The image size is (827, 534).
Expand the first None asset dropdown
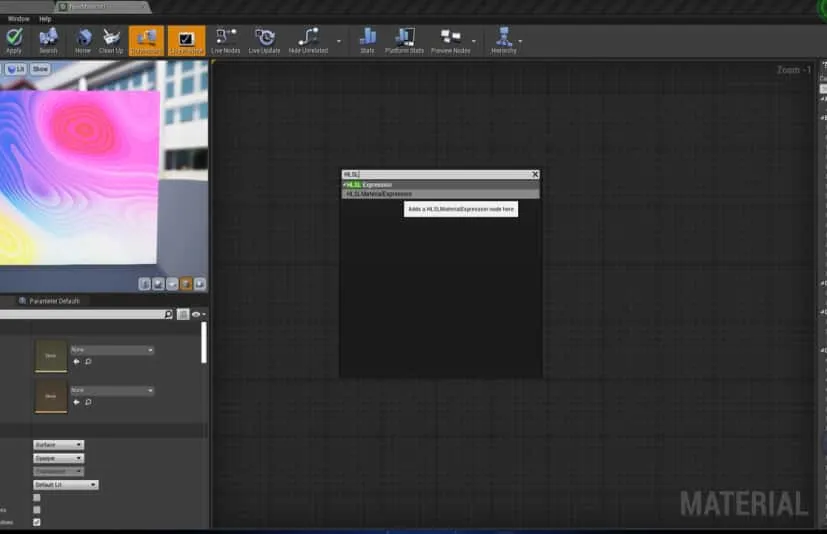[x=112, y=350]
